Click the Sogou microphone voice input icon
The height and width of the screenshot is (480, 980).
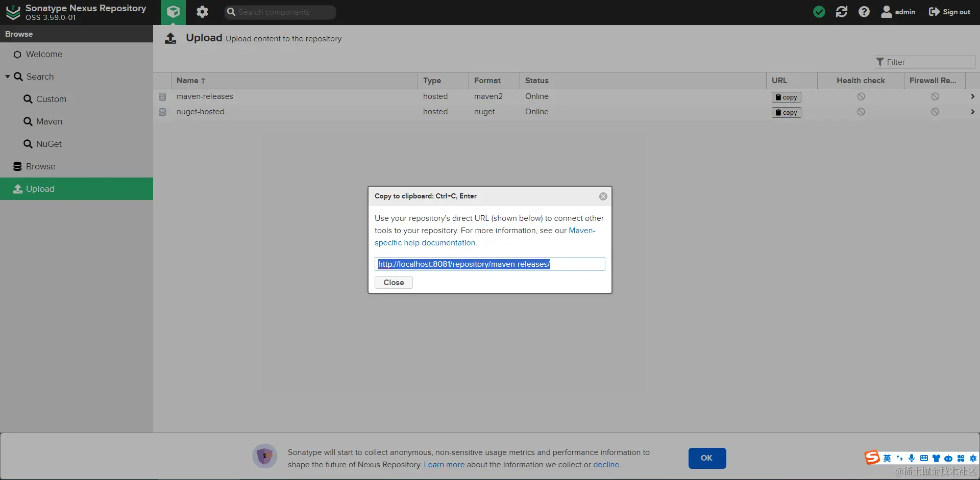[x=912, y=458]
